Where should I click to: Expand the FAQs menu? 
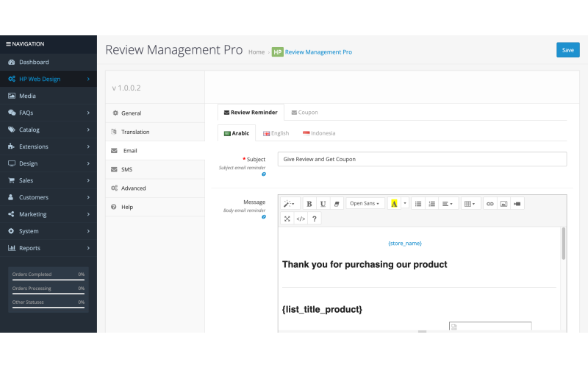(49, 113)
